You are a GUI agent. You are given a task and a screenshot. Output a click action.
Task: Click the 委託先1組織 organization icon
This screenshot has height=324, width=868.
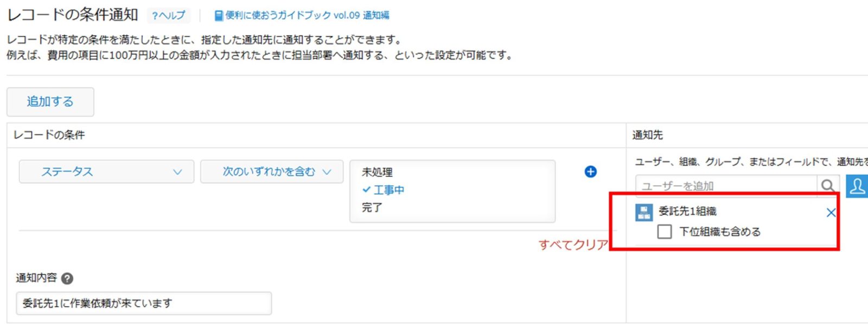[644, 212]
